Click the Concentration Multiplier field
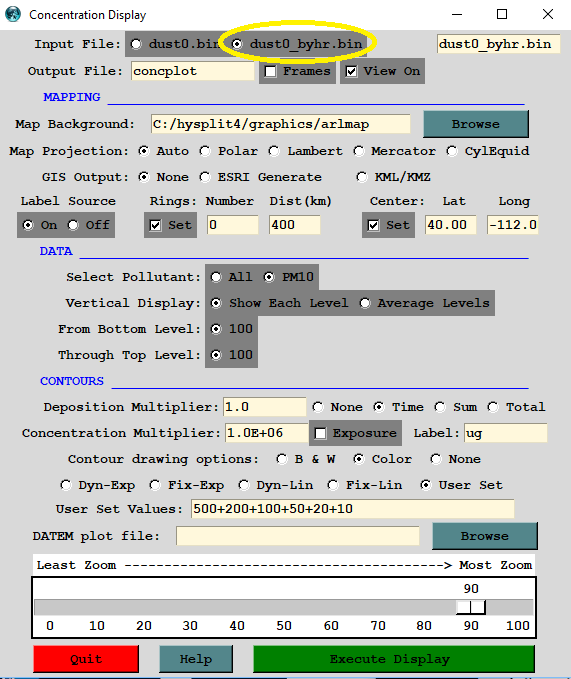The width and height of the screenshot is (571, 679). tap(267, 433)
